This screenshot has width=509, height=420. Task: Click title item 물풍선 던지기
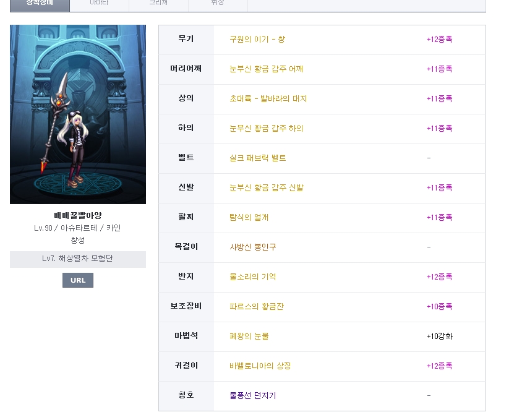click(252, 396)
